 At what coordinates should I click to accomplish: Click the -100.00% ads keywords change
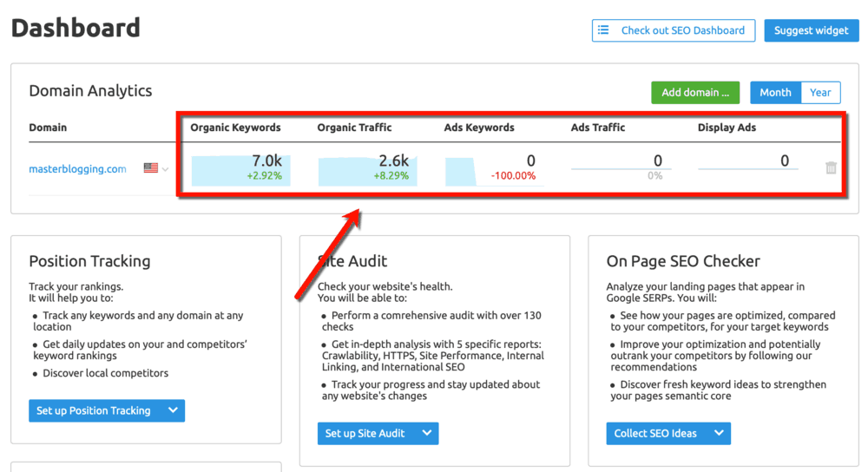513,176
